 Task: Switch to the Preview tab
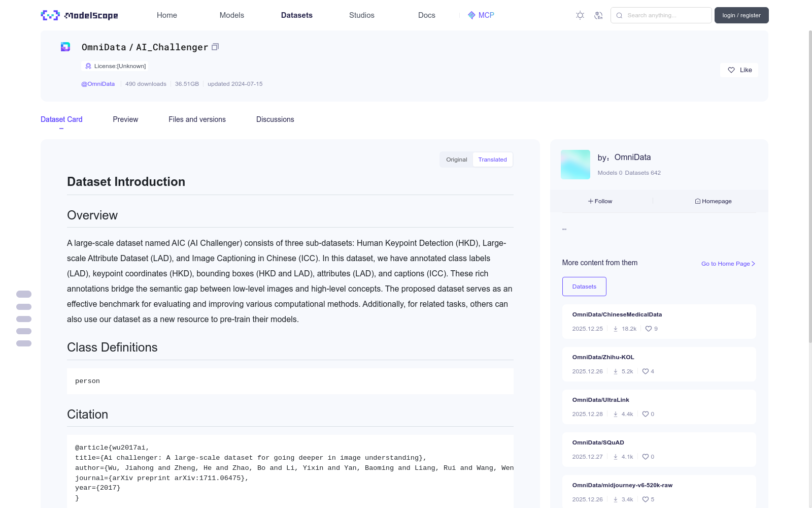pyautogui.click(x=125, y=119)
